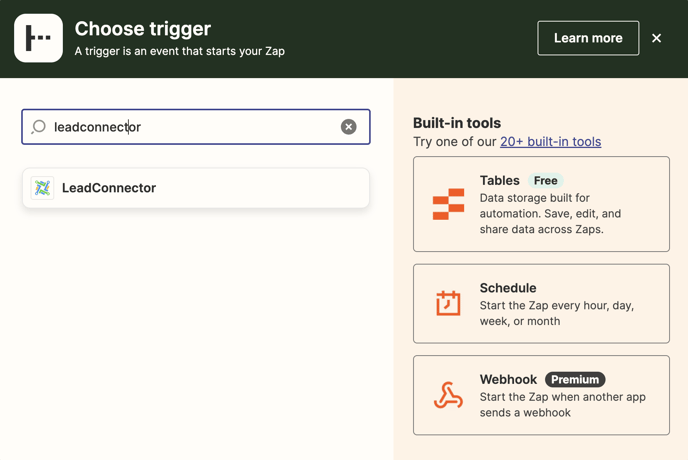The height and width of the screenshot is (460, 688).
Task: Clear the search text with the X icon
Action: 348,127
